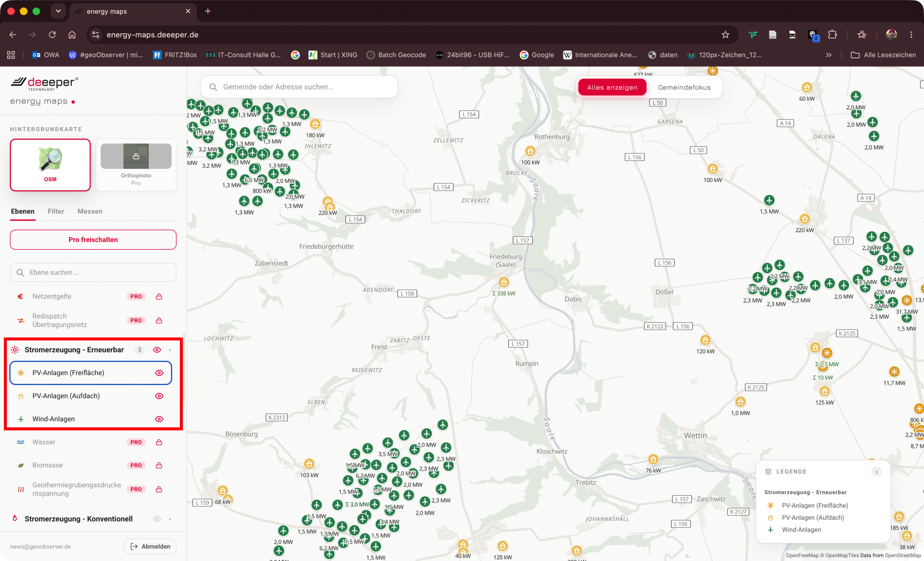Click the PRO badge next to Netzentgelte
Screen dimensions: 924x561
pos(136,297)
